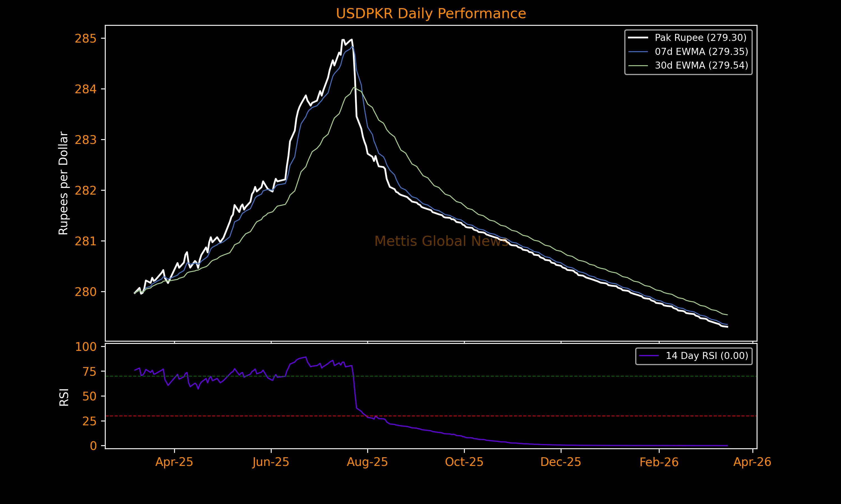Click the purple RSI legend line swatch
841x504 pixels.
(649, 356)
